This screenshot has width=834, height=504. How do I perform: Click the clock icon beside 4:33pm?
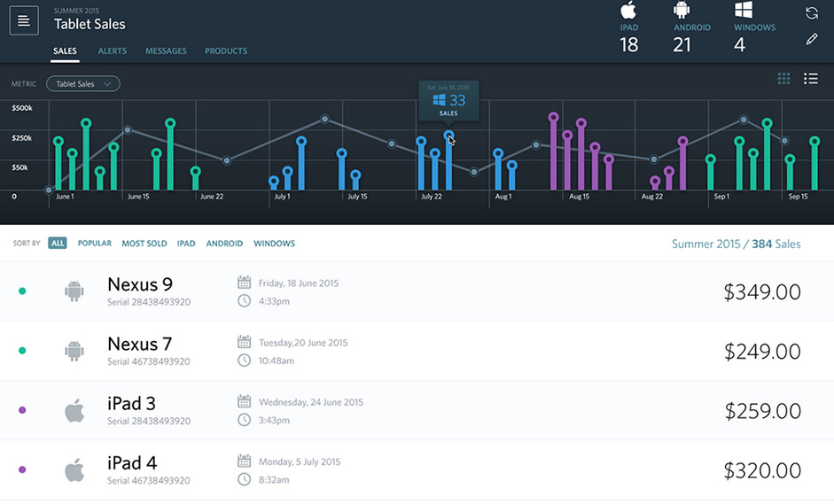[244, 301]
